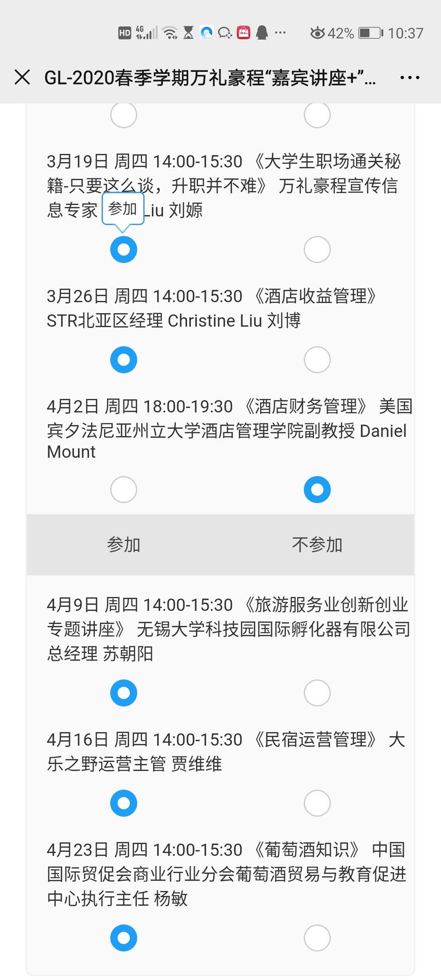Choose 不参加 for 民宿运营管理 lecture
441x980 pixels.
(317, 803)
